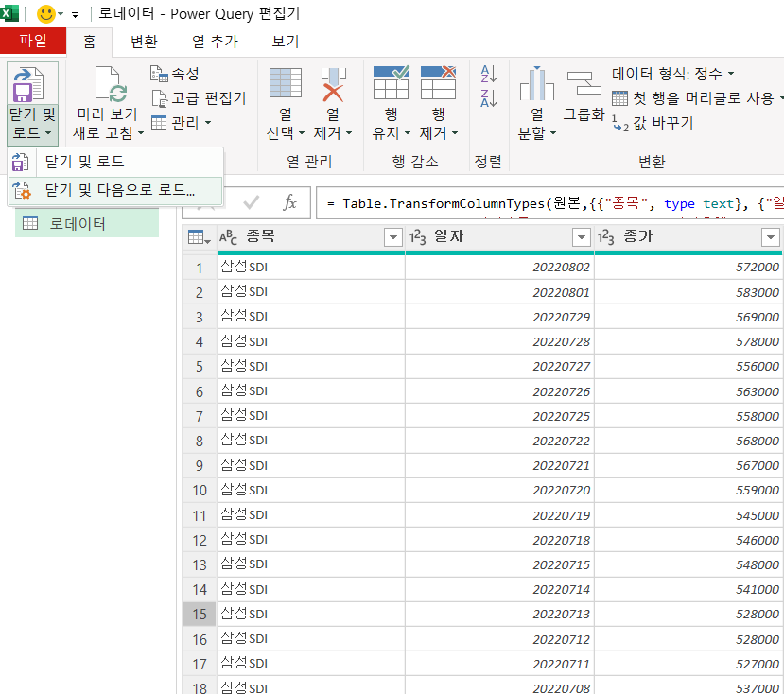Screen dimensions: 784x694
Task: Switch to the 홈 ribbon tab
Action: click(x=90, y=42)
